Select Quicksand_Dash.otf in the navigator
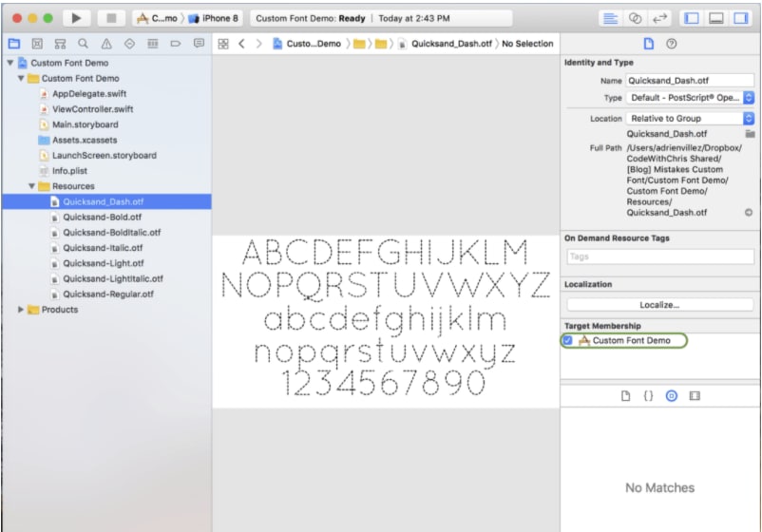The image size is (762, 532). tap(106, 201)
